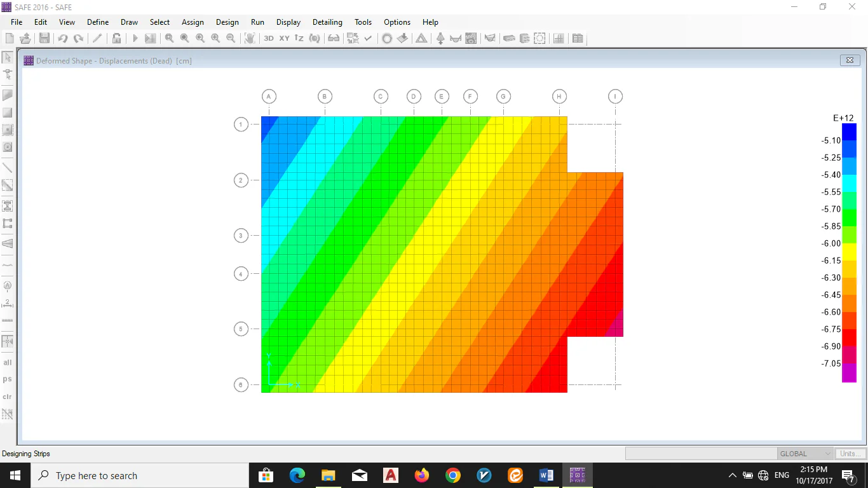Click the Zoom In magnifier
Screen dimensions: 868x488
215,39
